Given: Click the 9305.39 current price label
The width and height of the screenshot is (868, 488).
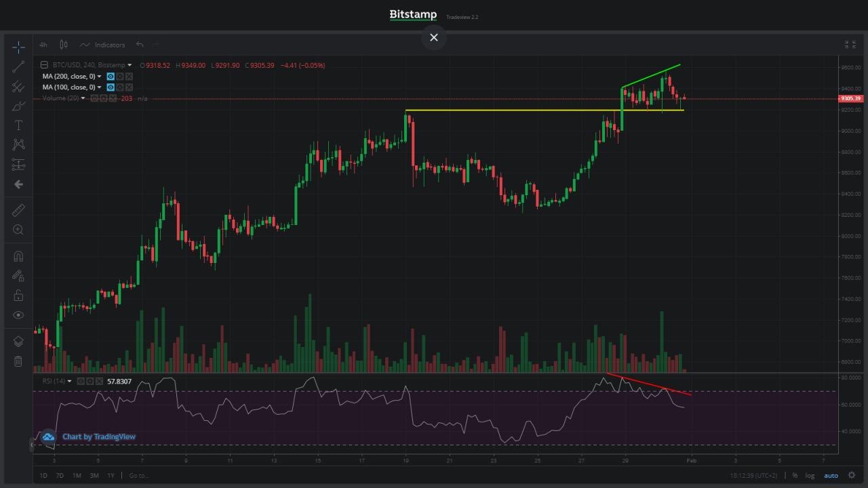Looking at the screenshot, I should point(850,99).
